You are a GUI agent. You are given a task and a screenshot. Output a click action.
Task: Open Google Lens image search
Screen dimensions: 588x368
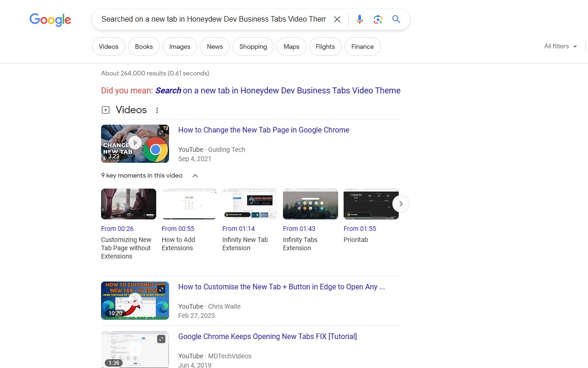coord(378,19)
